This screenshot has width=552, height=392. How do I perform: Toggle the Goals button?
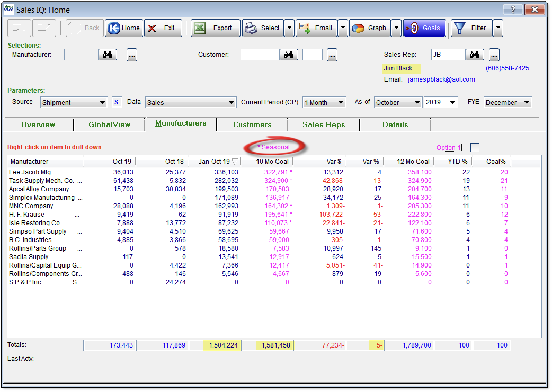[424, 28]
